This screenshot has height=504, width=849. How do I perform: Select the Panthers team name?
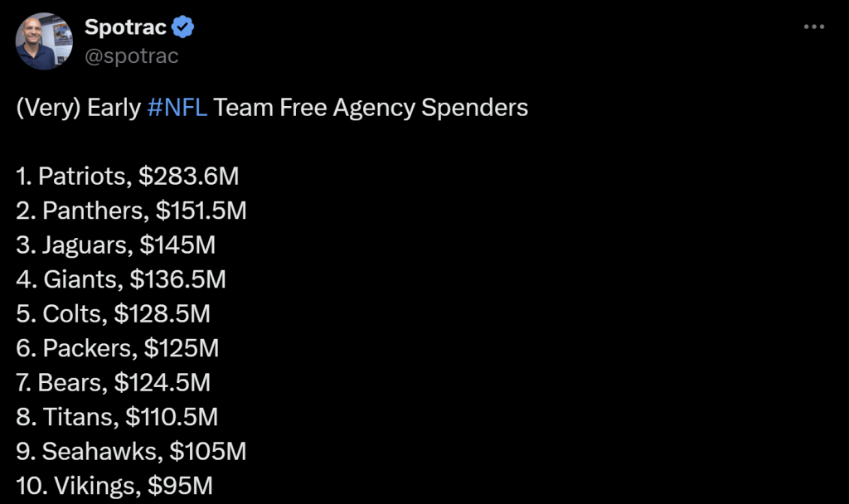point(92,211)
